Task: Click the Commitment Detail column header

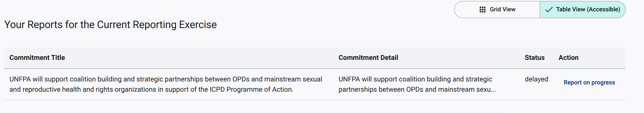Action: coord(368,57)
